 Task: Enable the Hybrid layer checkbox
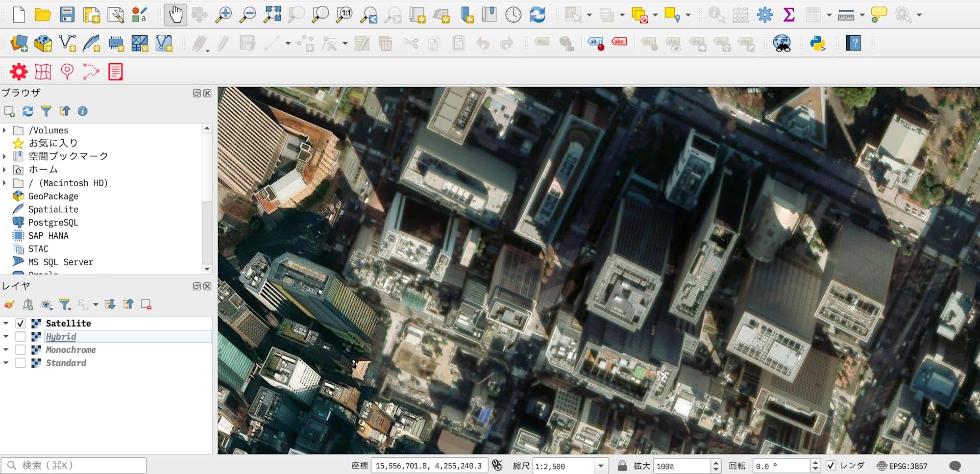(x=21, y=337)
